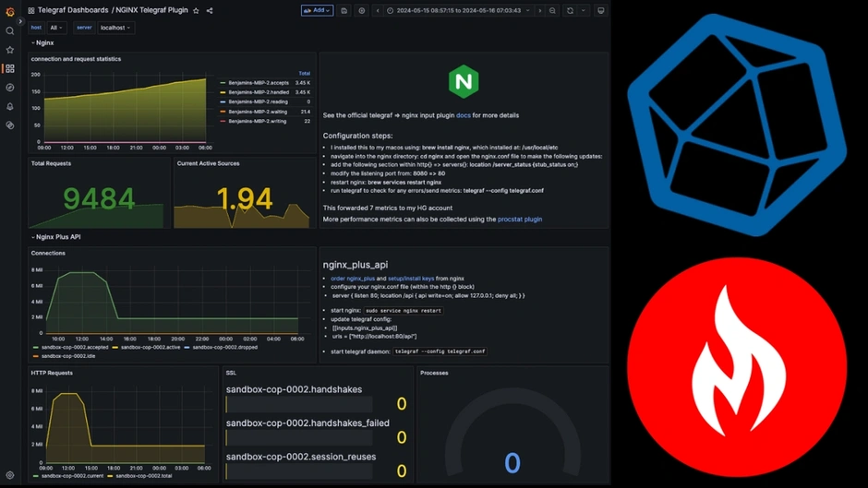
Task: Click the telegraf plugin docs link
Action: pos(463,116)
